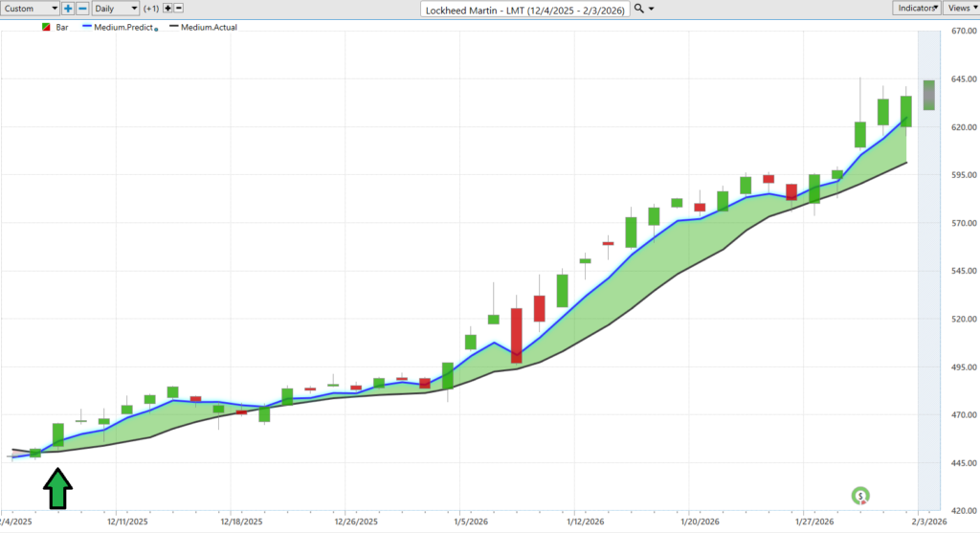Click the blue plus zoom-in button
The width and height of the screenshot is (980, 533).
[x=68, y=9]
